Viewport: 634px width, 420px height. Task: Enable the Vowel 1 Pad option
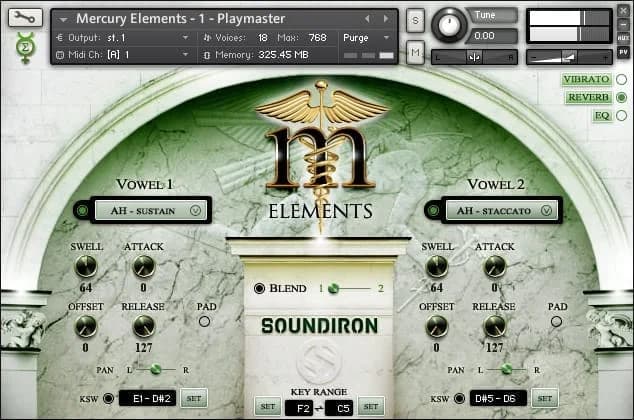205,322
